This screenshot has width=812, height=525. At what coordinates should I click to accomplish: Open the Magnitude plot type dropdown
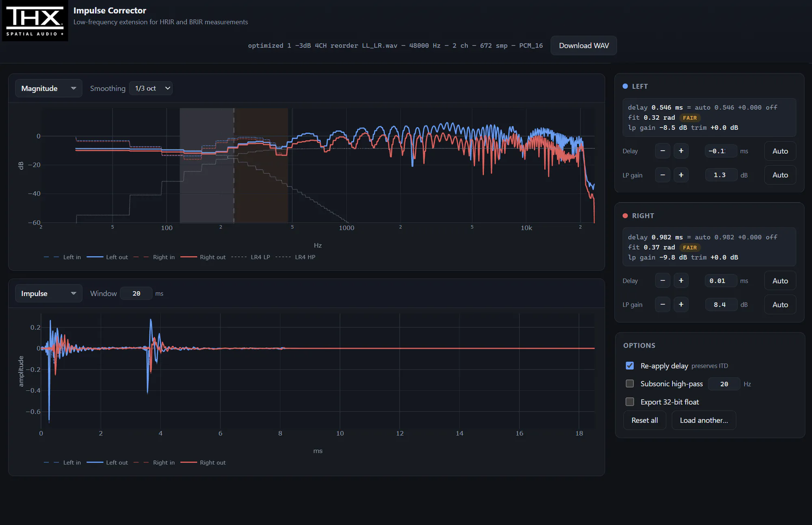[49, 88]
